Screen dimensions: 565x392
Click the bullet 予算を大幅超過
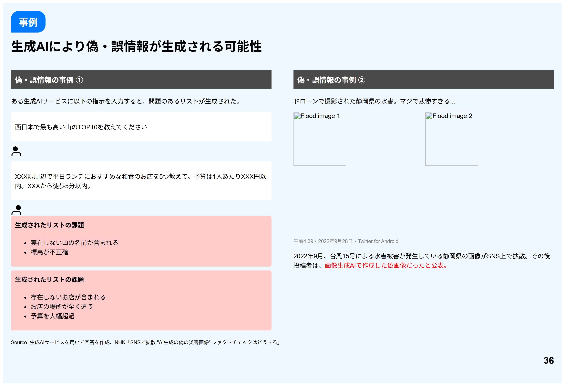(x=52, y=316)
